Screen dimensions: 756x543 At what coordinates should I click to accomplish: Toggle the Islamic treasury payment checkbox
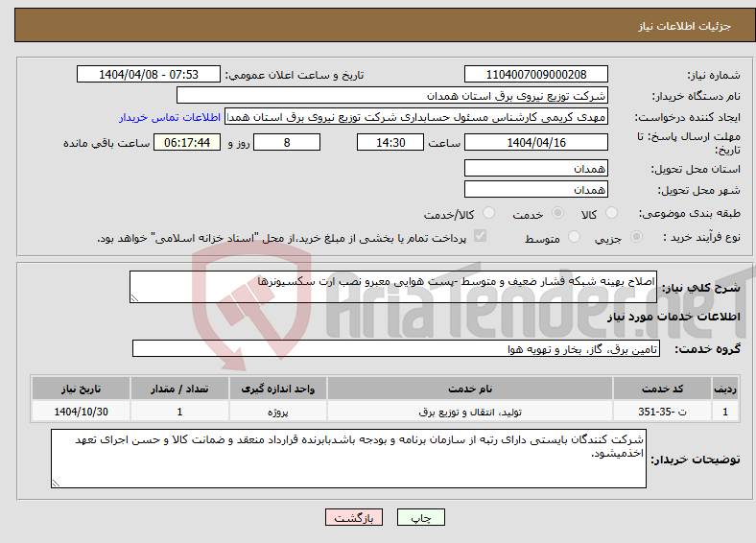coord(481,236)
